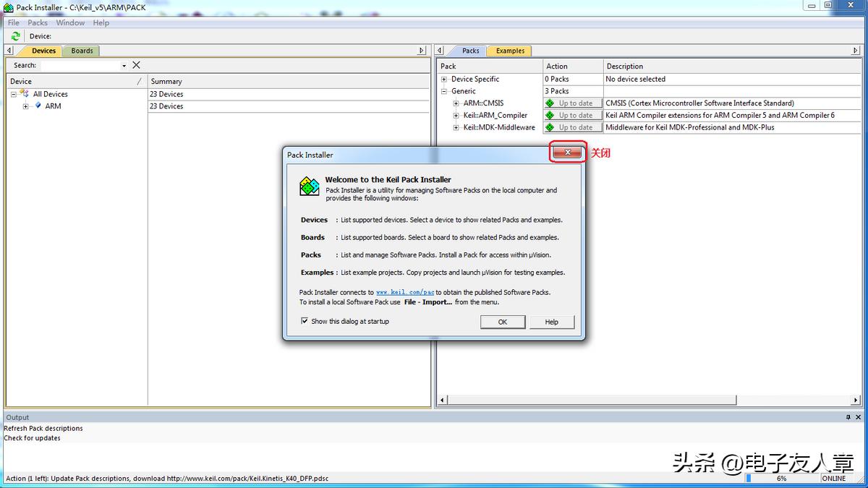This screenshot has height=488, width=868.
Task: Click the ARM vendor diamond icon
Action: coord(38,106)
